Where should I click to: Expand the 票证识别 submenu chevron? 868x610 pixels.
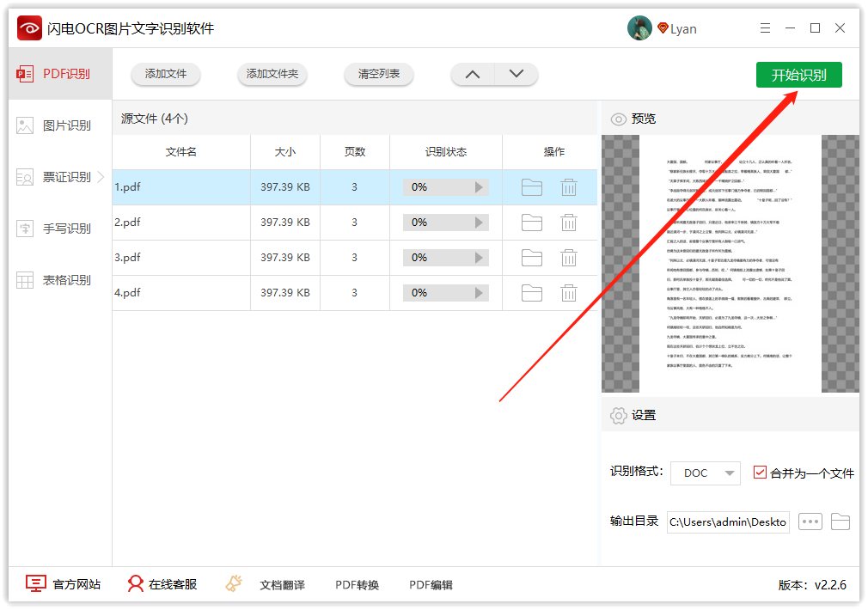click(x=101, y=177)
